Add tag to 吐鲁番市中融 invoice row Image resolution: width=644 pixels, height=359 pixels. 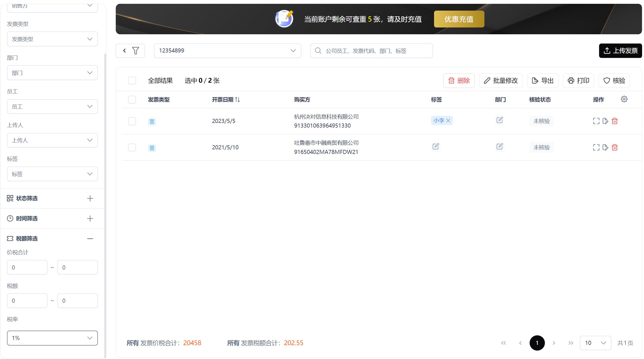[436, 146]
